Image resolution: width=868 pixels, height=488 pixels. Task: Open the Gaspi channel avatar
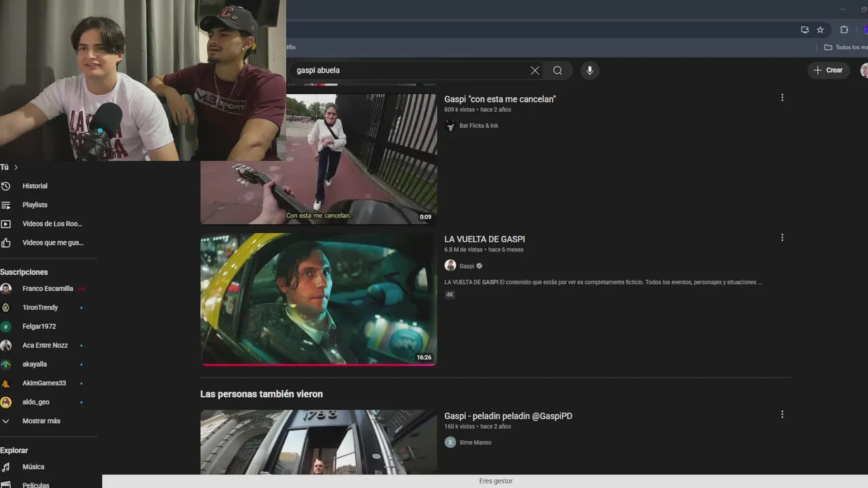click(x=450, y=266)
